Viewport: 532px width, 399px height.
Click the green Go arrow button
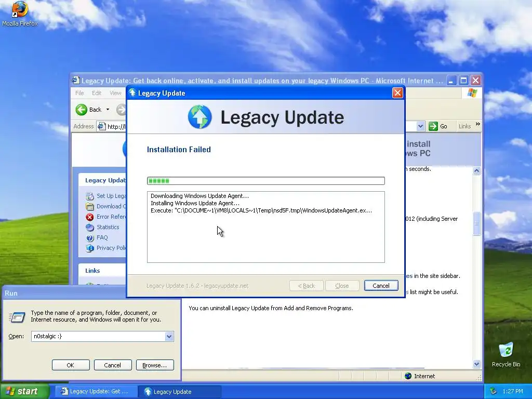(433, 126)
